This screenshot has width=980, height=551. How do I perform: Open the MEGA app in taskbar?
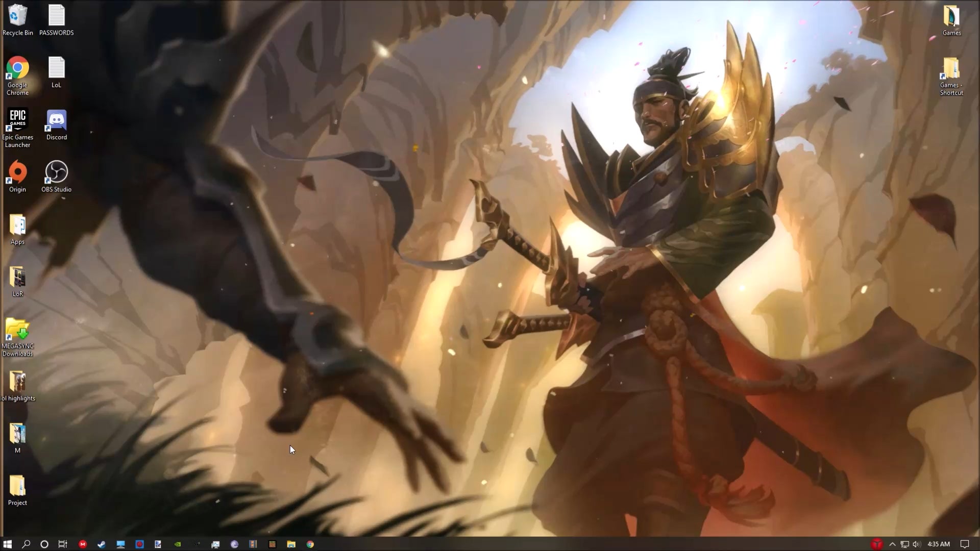coord(83,544)
